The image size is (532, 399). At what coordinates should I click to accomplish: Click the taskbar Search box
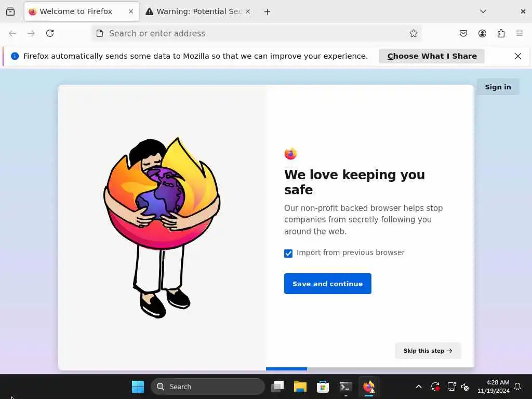[208, 387]
